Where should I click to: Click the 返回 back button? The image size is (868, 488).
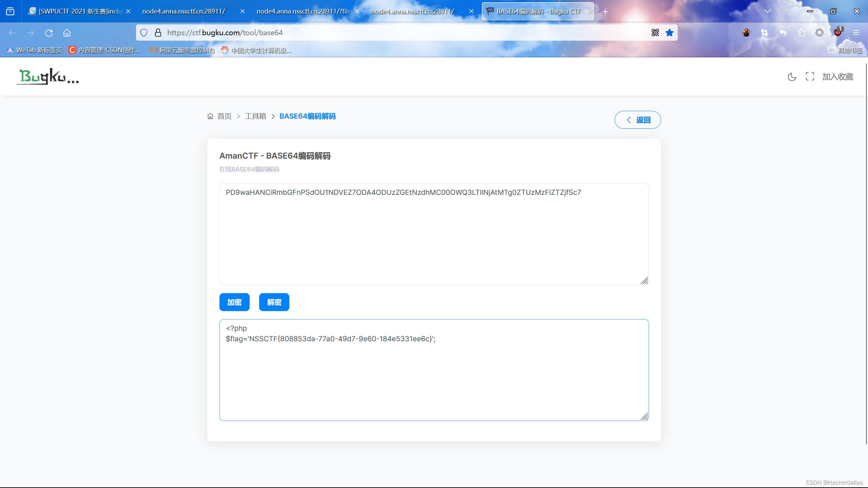point(637,120)
